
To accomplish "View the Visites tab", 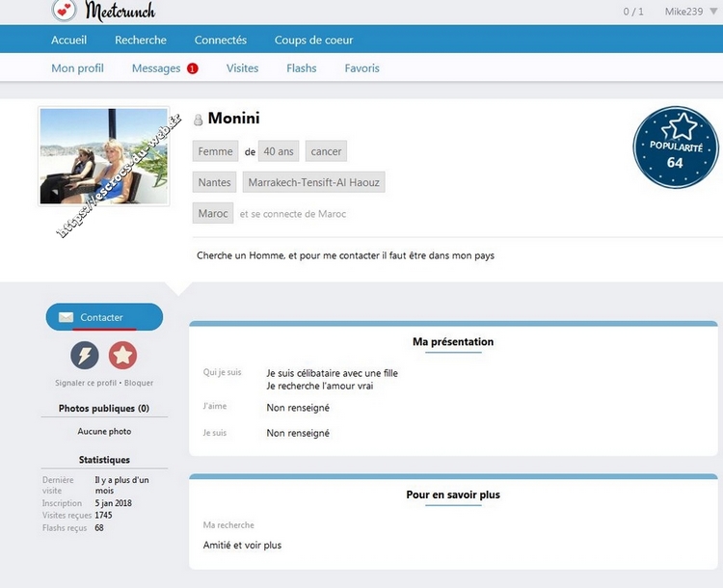I will [242, 68].
